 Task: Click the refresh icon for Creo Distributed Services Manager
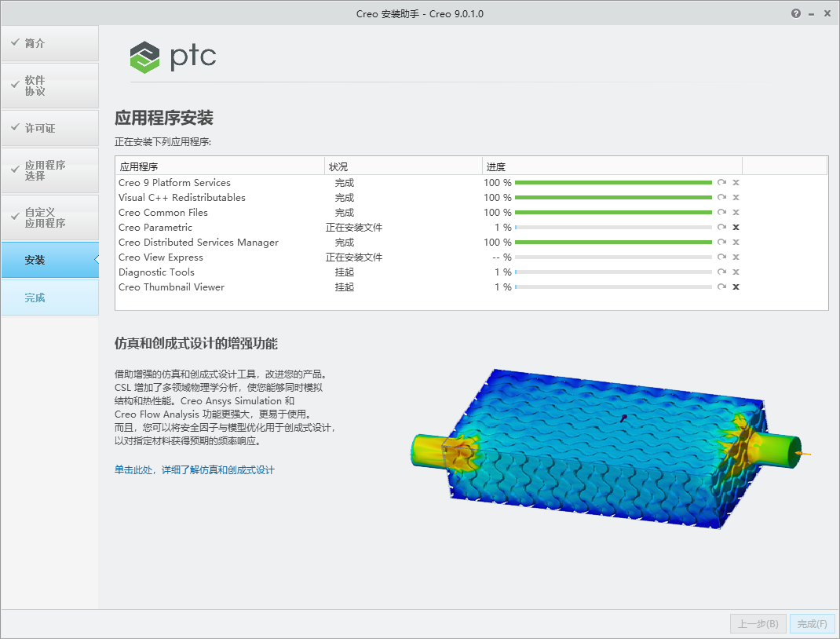pos(721,242)
